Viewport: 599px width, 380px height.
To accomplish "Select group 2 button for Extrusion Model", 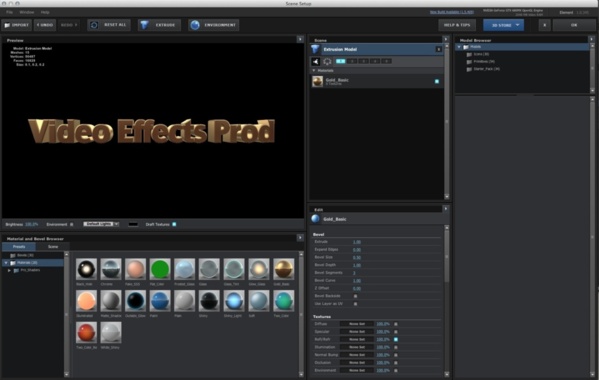I will (x=352, y=61).
